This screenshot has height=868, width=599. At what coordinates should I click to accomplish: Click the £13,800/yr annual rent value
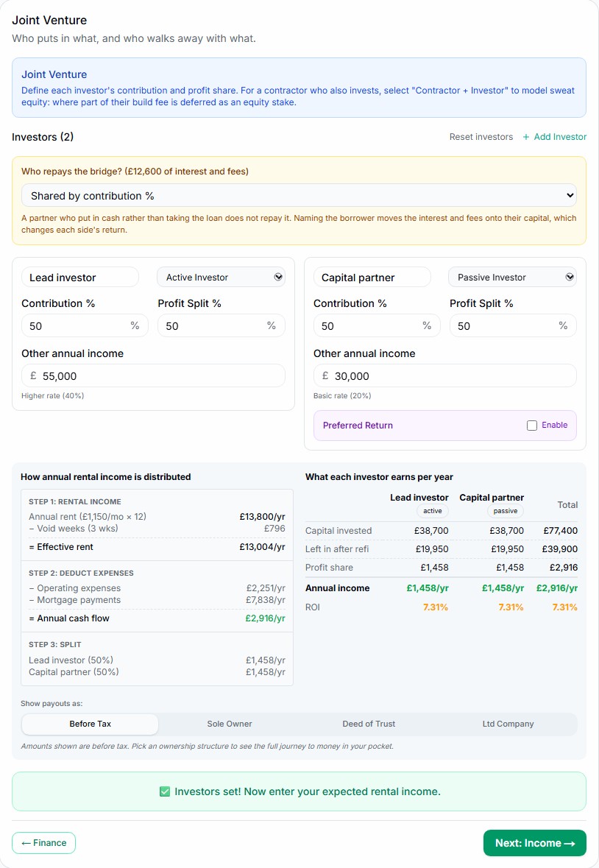point(262,517)
